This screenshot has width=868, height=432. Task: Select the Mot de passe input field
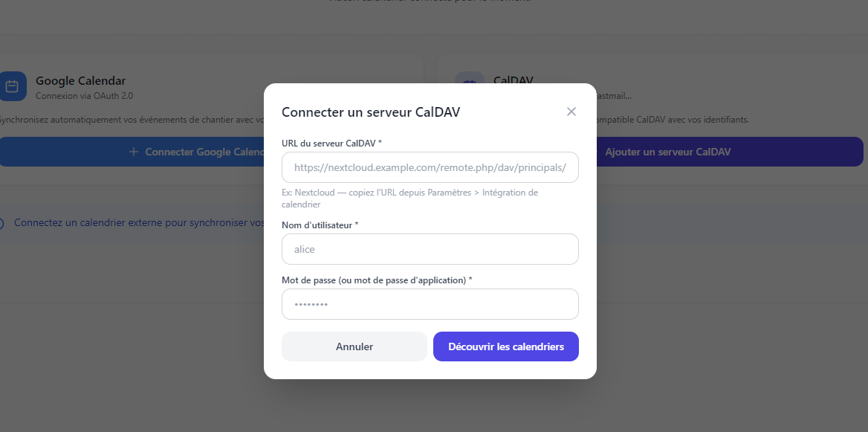pos(430,304)
